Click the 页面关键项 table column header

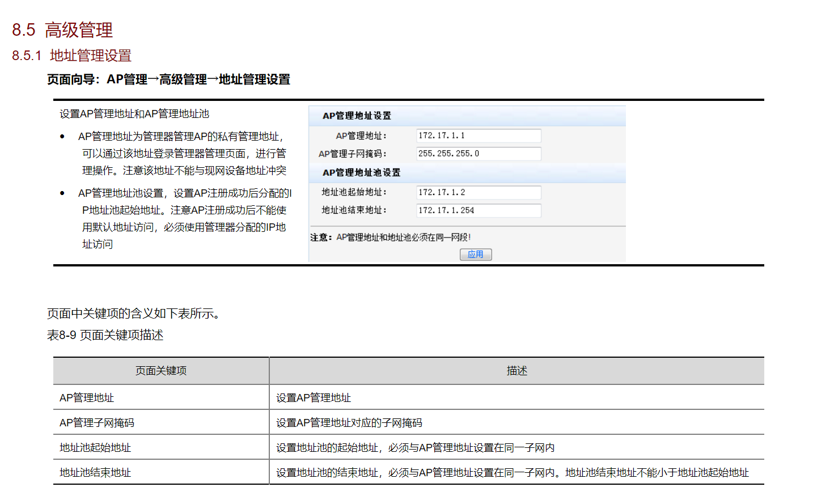161,371
